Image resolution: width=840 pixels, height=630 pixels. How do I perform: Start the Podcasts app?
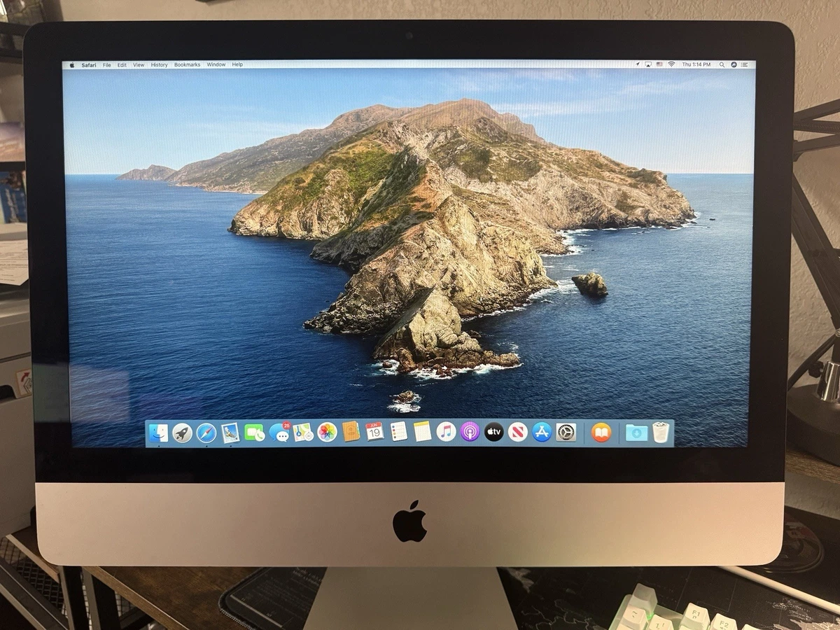[471, 434]
